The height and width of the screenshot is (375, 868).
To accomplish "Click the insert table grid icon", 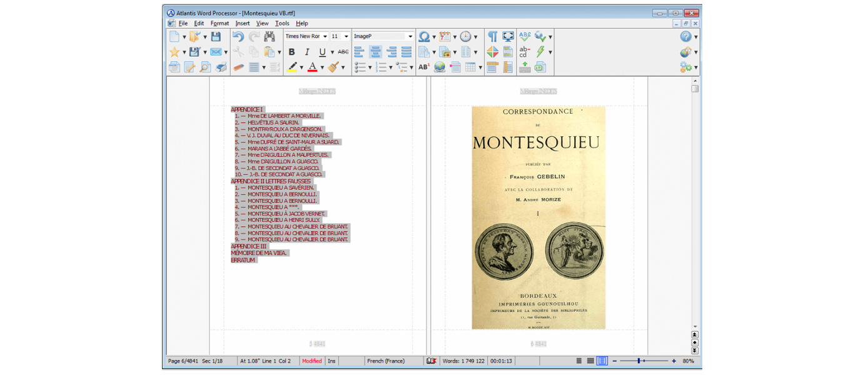I will coord(470,67).
